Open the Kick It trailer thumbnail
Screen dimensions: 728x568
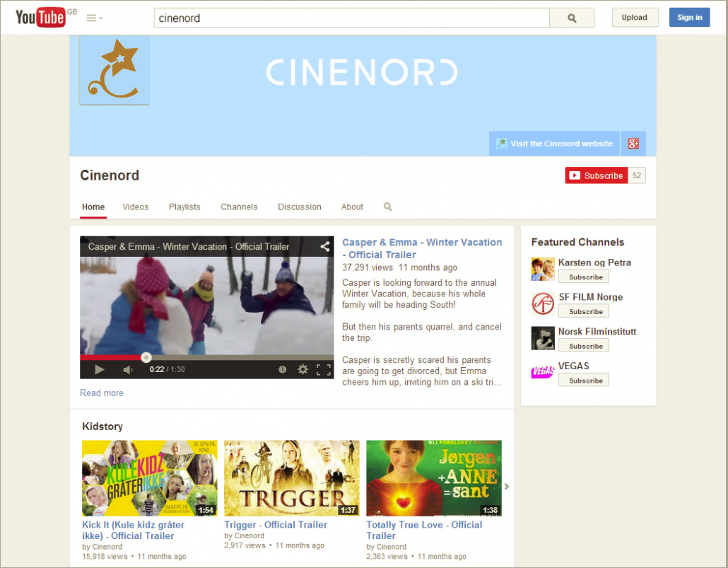pyautogui.click(x=150, y=478)
